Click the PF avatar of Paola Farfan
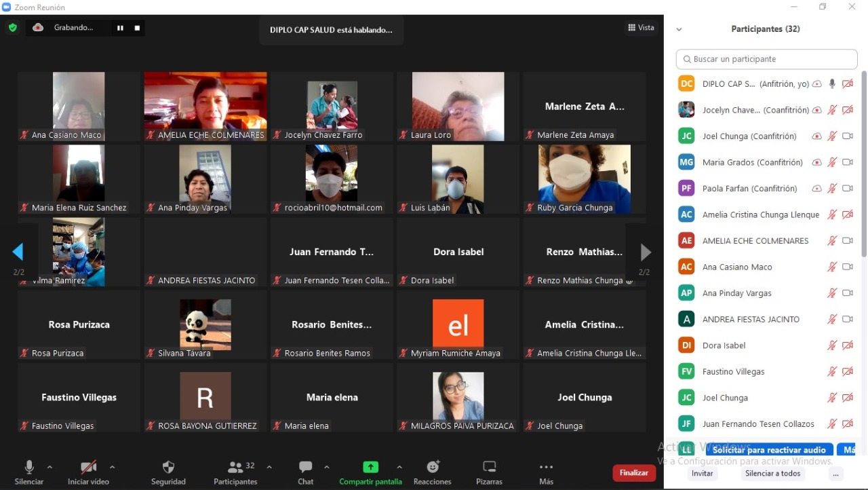Screen dimensions: 868x490 (687, 188)
